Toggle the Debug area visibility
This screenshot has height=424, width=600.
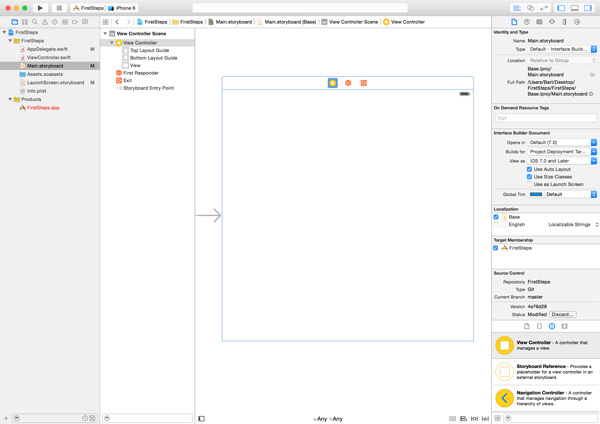pos(575,8)
